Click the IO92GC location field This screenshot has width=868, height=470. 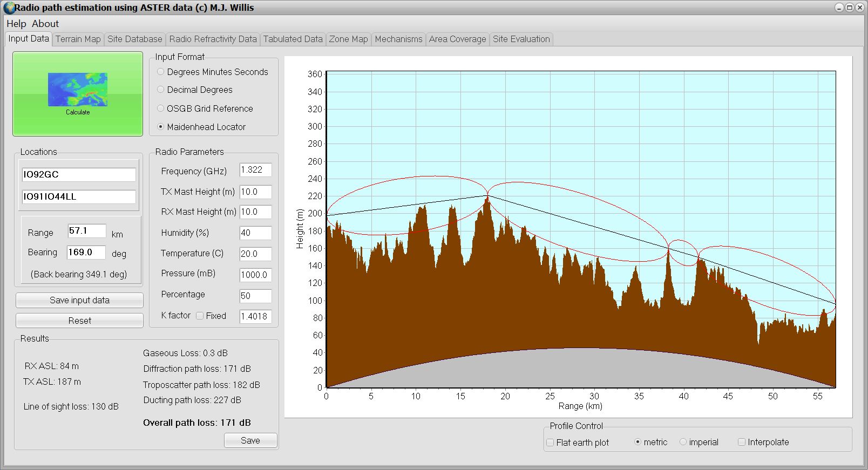point(79,174)
